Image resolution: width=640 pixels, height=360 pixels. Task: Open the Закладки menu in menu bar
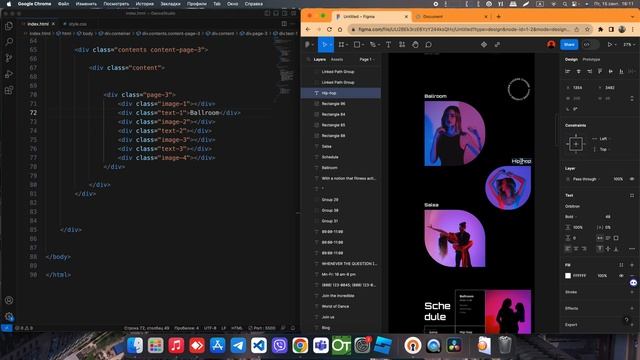tap(170, 4)
